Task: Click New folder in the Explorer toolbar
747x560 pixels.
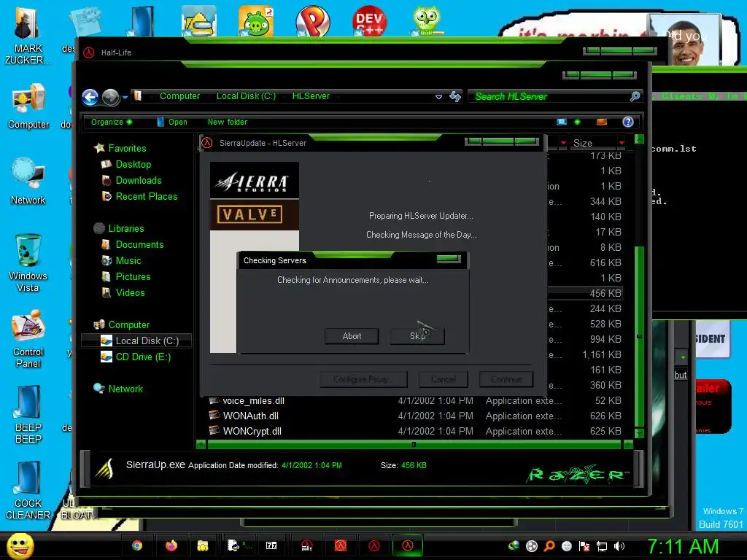Action: pos(228,122)
